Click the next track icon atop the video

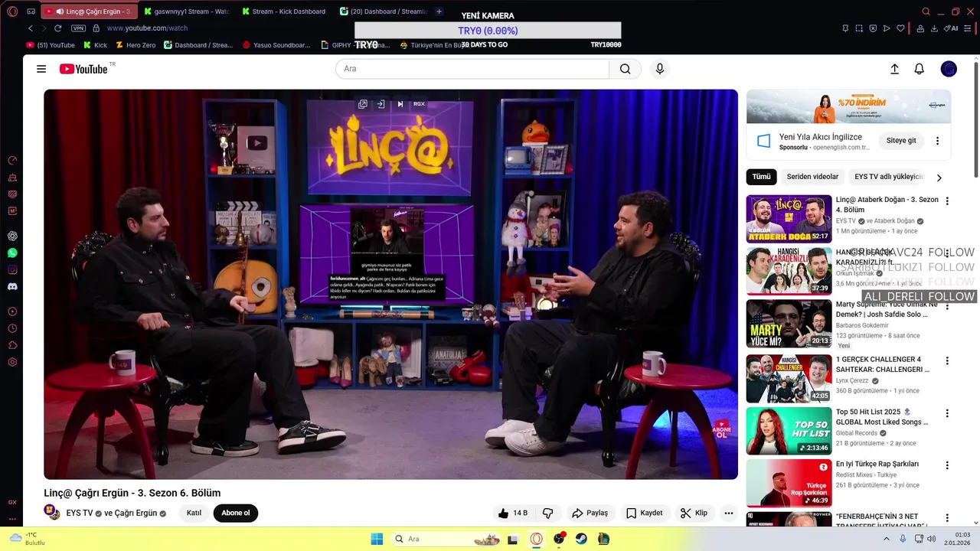click(x=400, y=104)
